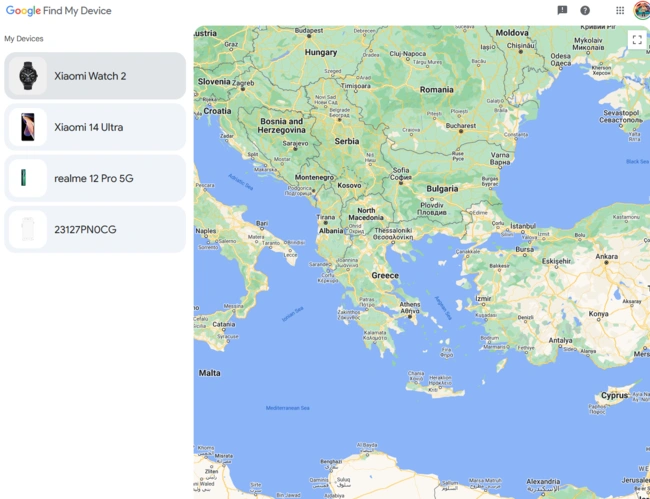Click the Xiaomi 14 Ultra phone thumbnail
Image resolution: width=650 pixels, height=499 pixels.
pos(28,127)
